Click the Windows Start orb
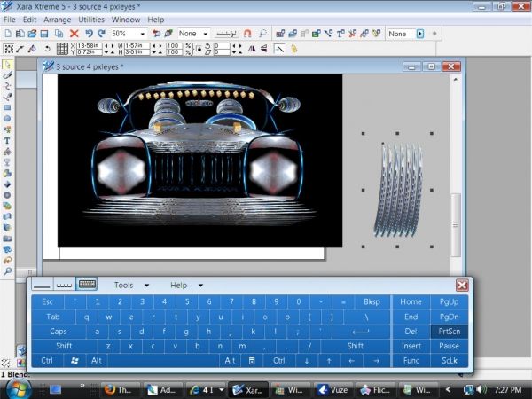 19,389
